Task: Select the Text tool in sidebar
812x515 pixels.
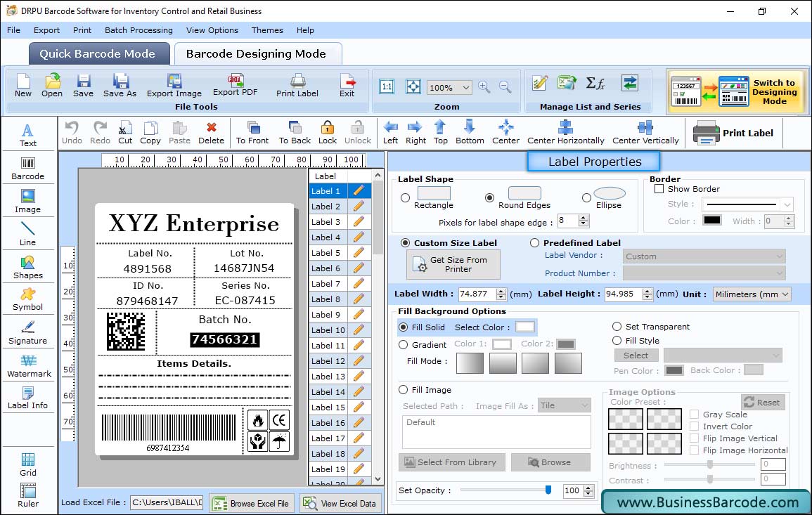Action: click(28, 136)
